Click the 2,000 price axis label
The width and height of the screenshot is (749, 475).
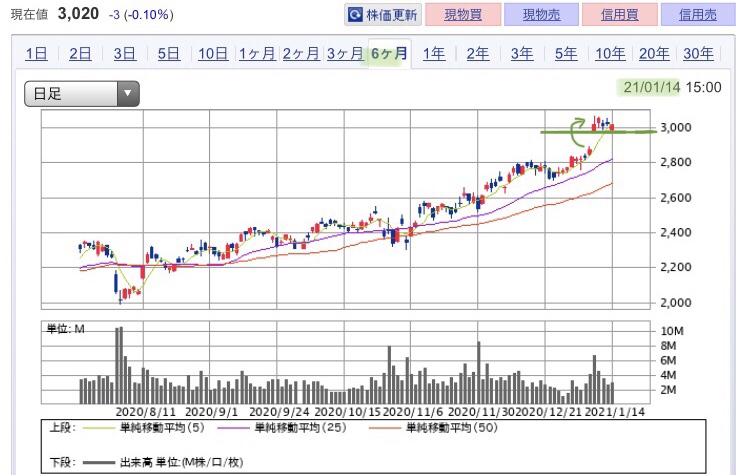675,303
